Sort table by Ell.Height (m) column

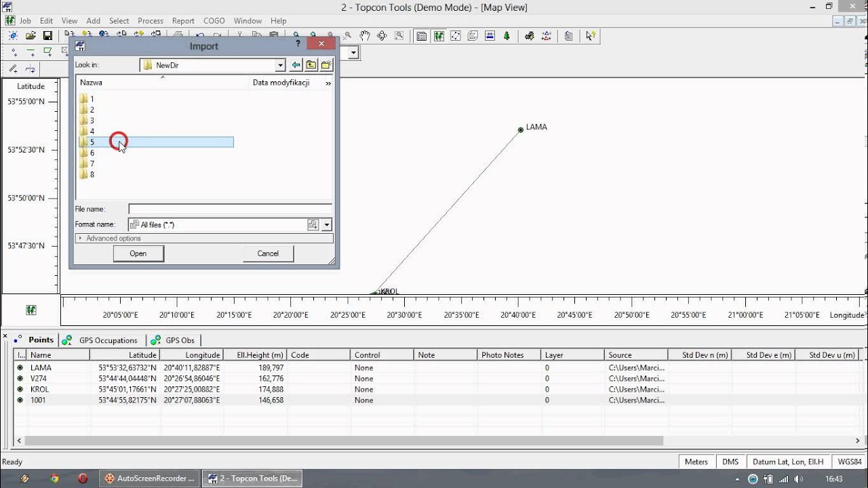pos(255,354)
